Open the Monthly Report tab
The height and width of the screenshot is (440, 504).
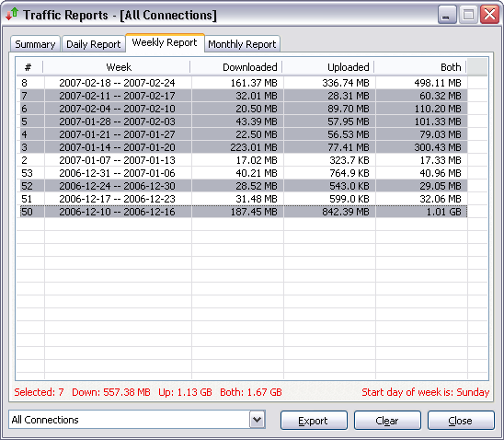coord(242,44)
